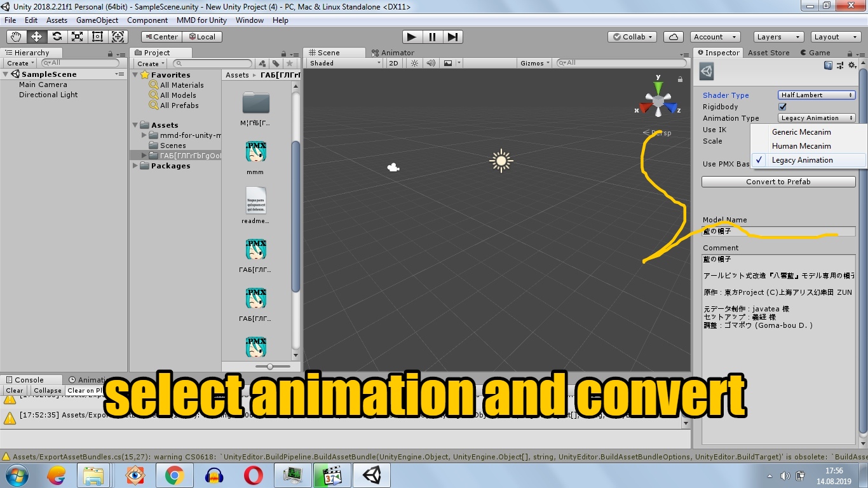Open the Gizmos dropdown

(x=536, y=63)
